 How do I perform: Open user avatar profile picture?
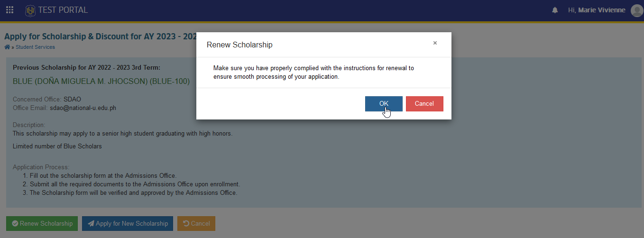coord(637,10)
